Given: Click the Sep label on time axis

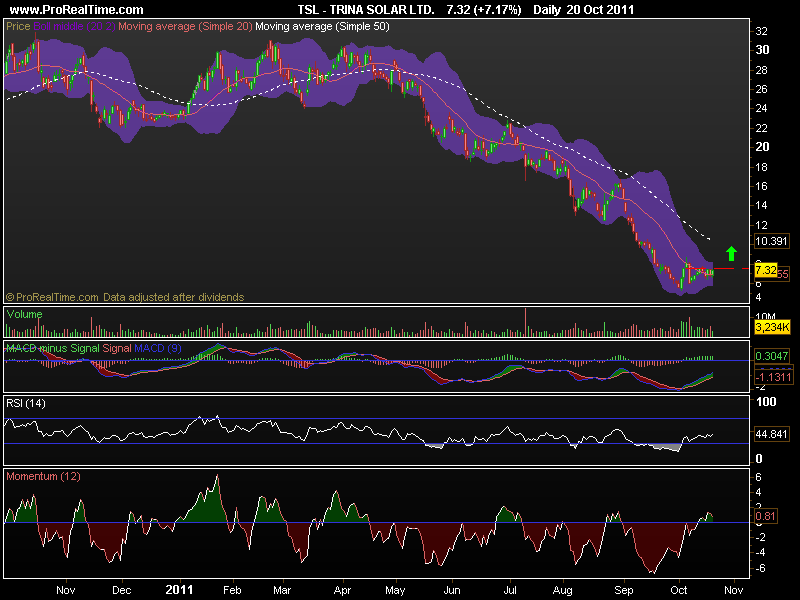Looking at the screenshot, I should pos(623,590).
